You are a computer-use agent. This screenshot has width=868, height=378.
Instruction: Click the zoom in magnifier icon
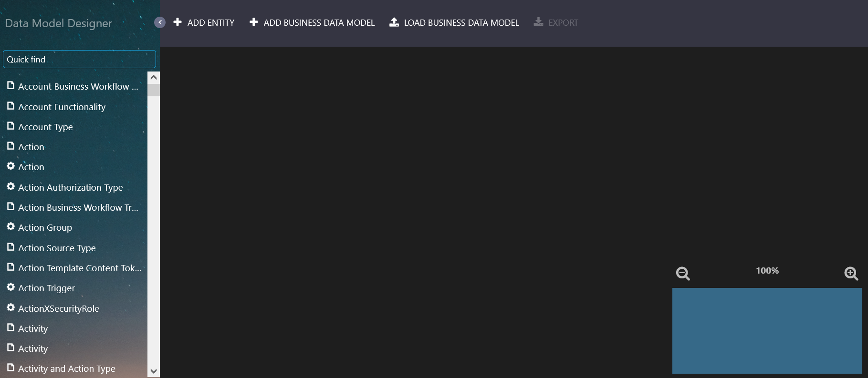(851, 274)
